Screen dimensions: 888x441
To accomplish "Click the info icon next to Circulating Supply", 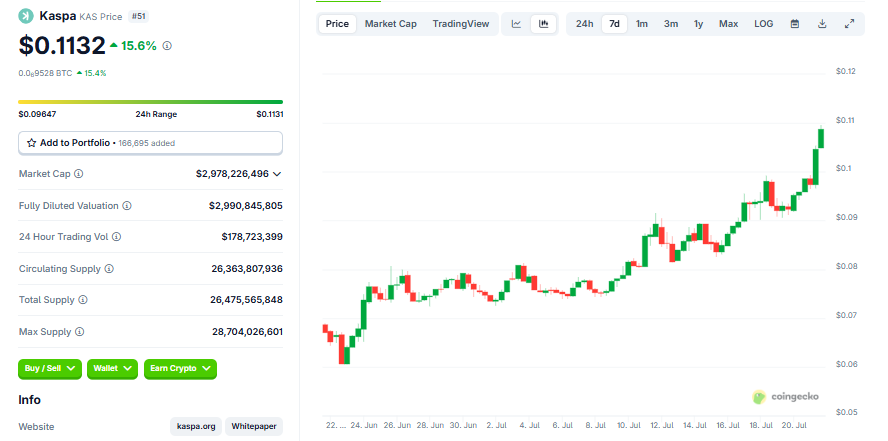I will [109, 269].
